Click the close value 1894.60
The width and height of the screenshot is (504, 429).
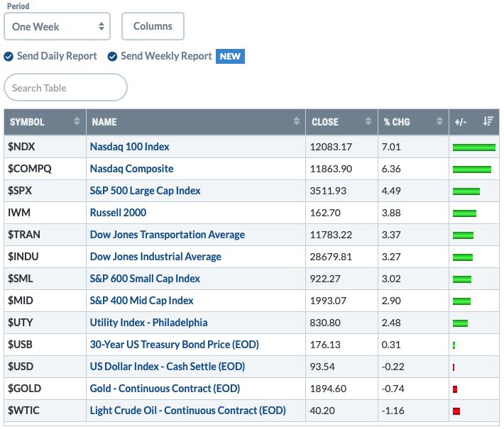click(328, 389)
